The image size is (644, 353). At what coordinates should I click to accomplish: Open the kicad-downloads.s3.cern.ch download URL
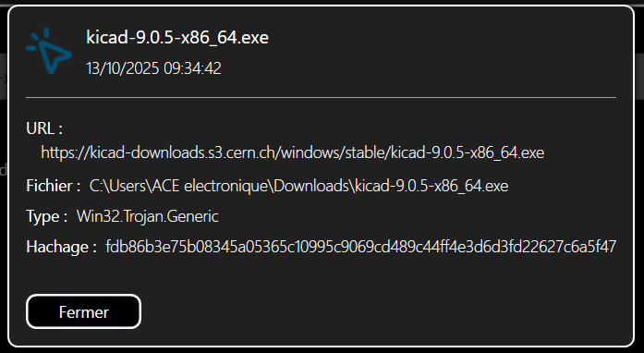point(292,152)
